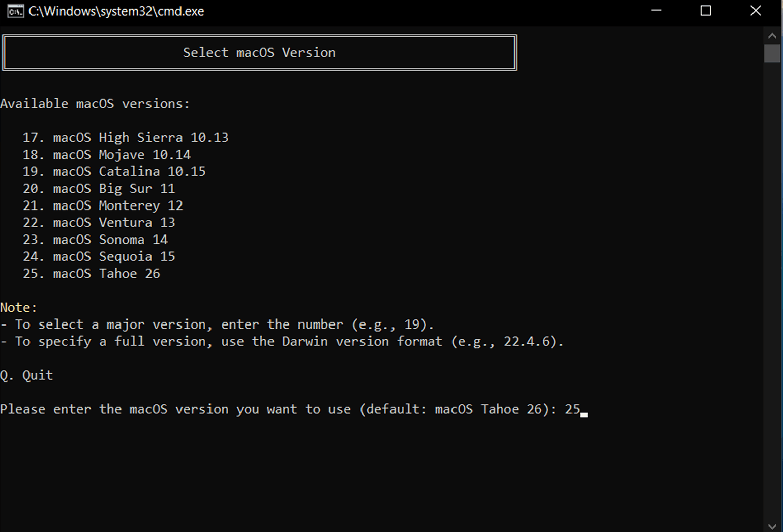Select the '23. macOS Sonoma 14' line
Screen dimensions: 783x532
click(95, 240)
